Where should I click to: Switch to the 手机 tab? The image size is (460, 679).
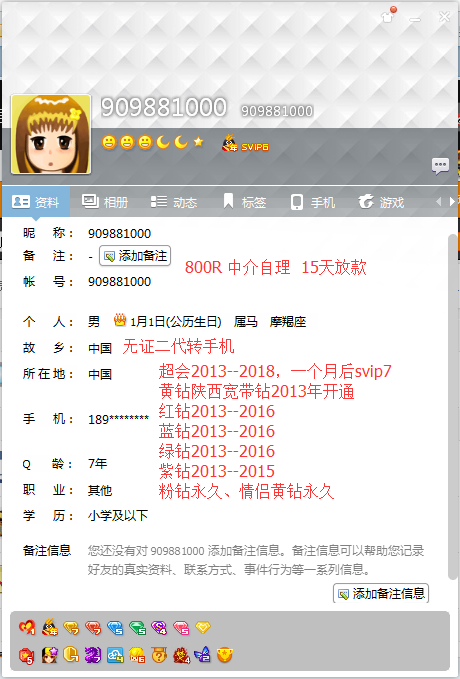(x=313, y=202)
